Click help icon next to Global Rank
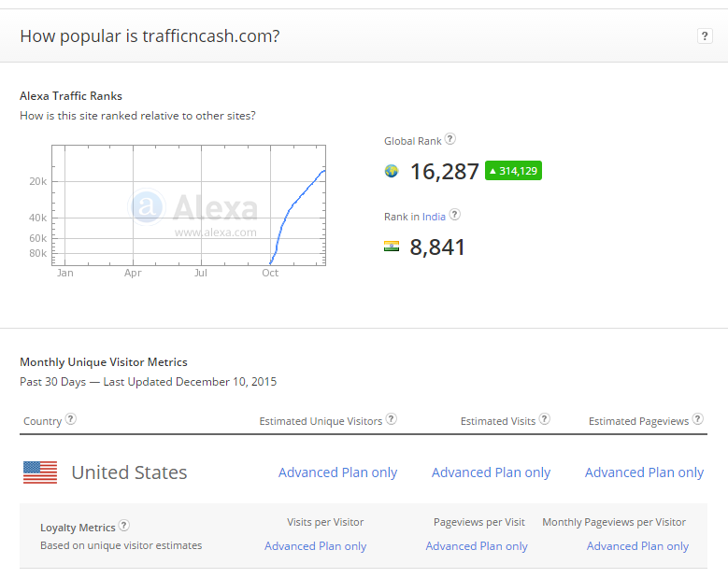728x578 pixels. tap(450, 140)
